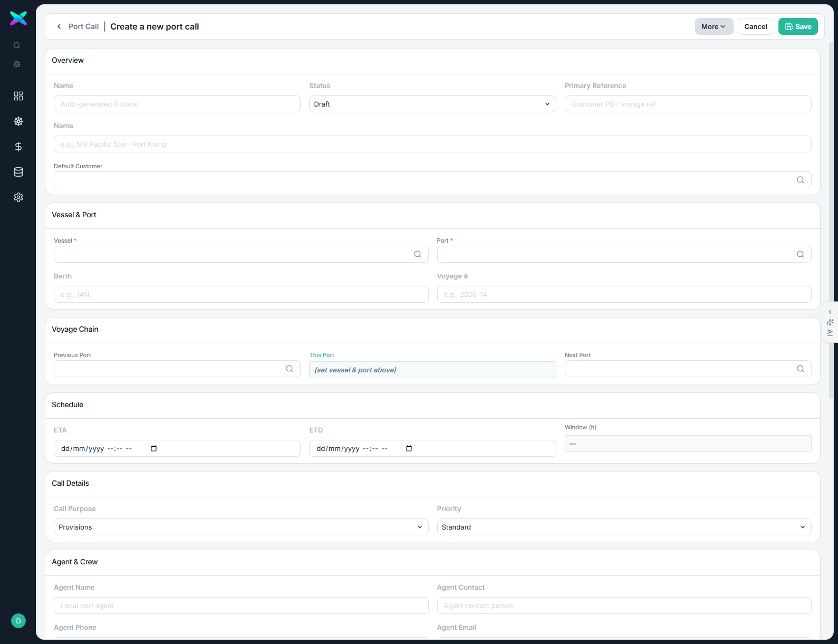Image resolution: width=838 pixels, height=644 pixels.
Task: Click search icon in Default Customer field
Action: pos(801,180)
